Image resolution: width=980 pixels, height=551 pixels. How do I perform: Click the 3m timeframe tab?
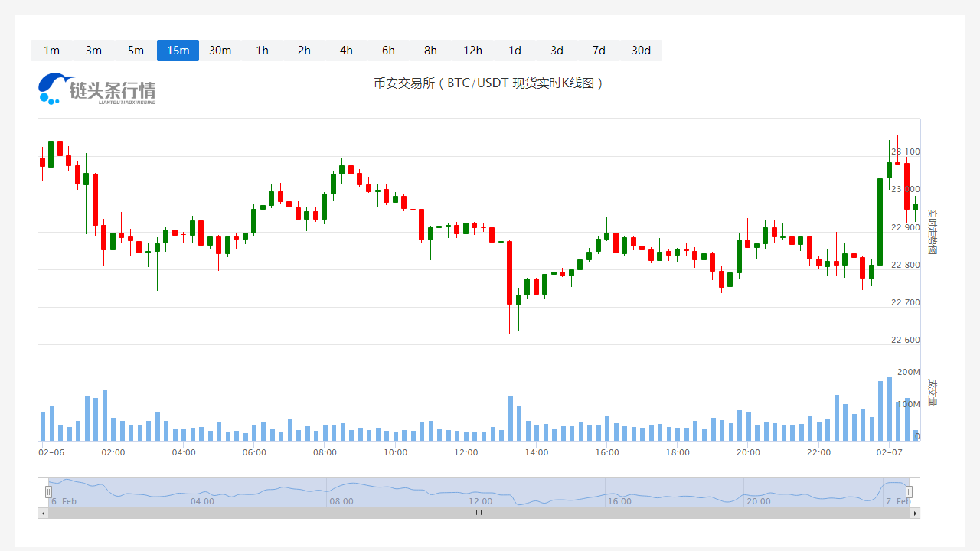[x=93, y=51]
